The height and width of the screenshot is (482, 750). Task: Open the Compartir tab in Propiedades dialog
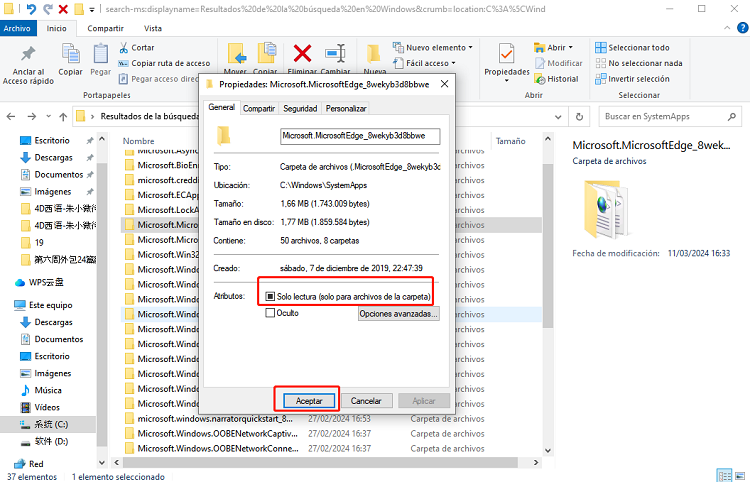click(259, 109)
